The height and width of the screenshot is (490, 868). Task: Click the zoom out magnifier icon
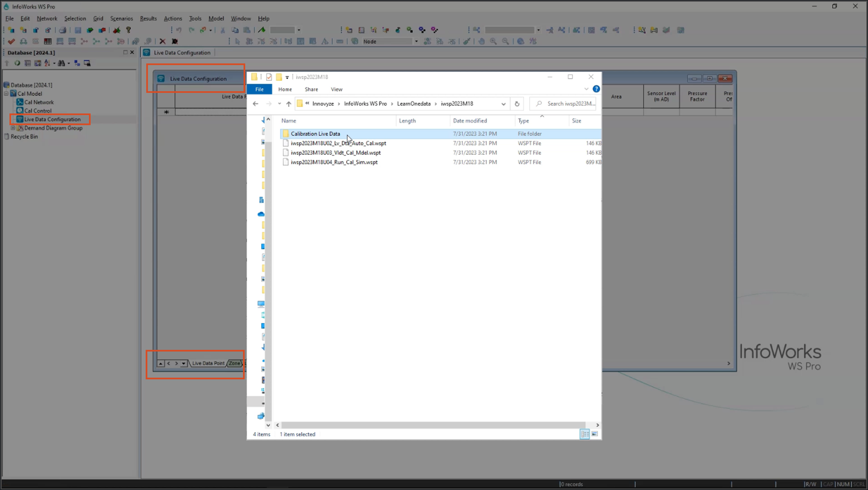(506, 41)
